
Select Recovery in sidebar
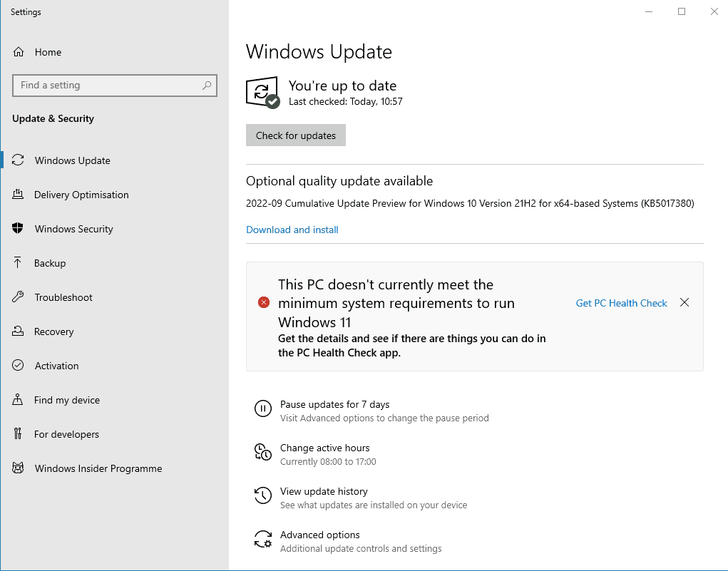click(x=115, y=331)
